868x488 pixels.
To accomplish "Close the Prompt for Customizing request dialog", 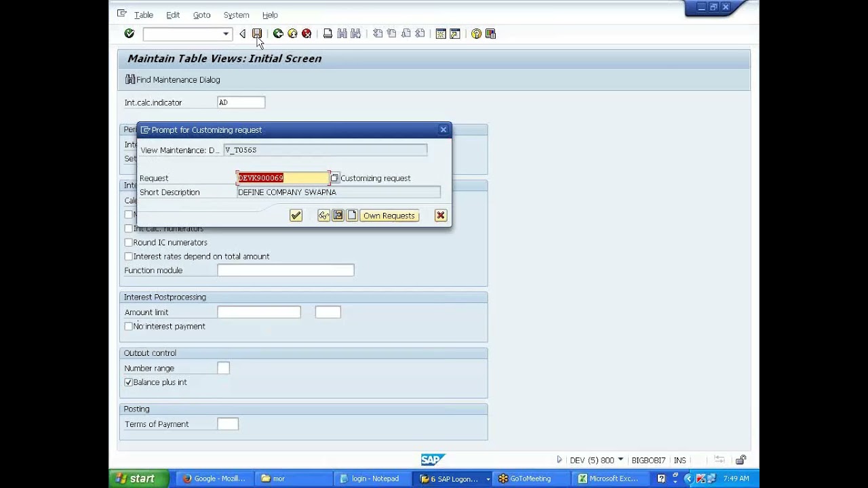I will pos(443,129).
